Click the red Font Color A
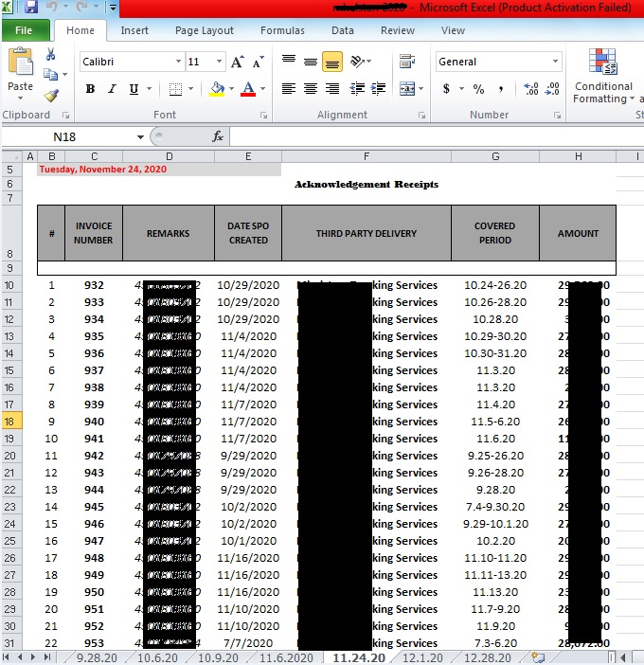 click(248, 89)
